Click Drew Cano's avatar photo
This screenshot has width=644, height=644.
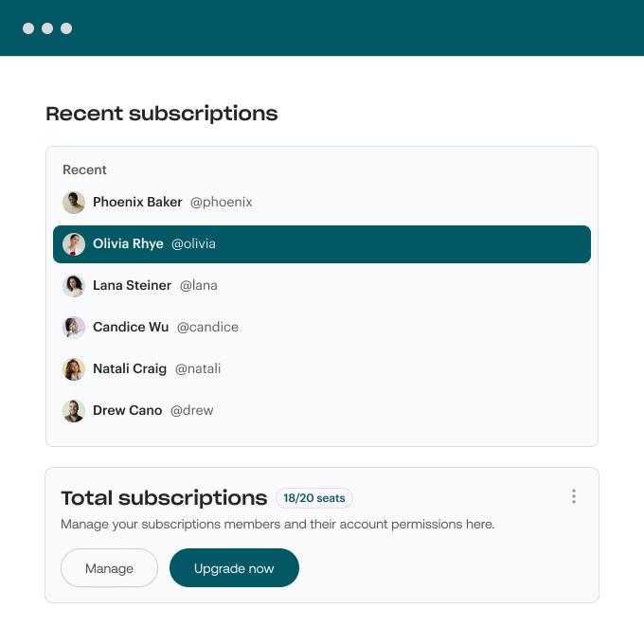tap(74, 411)
